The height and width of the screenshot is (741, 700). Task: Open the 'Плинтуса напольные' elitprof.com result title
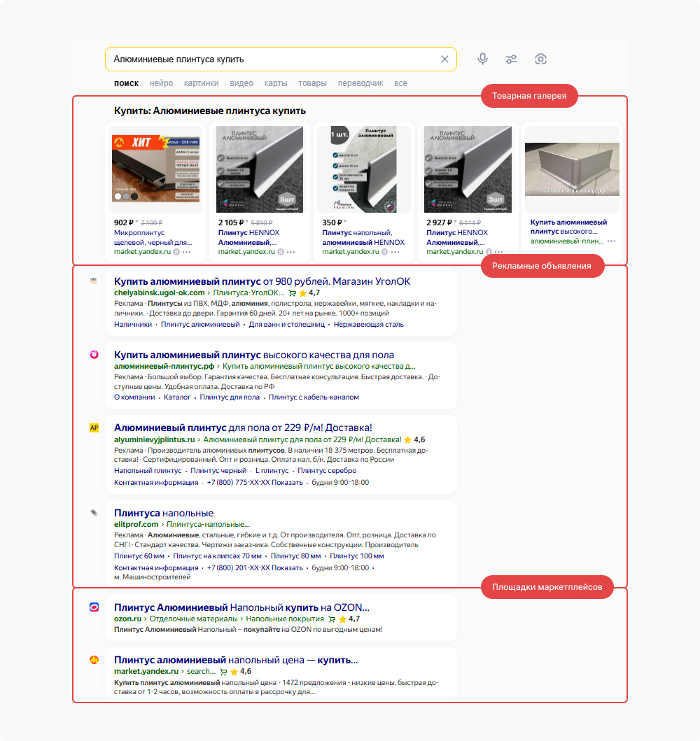[164, 513]
